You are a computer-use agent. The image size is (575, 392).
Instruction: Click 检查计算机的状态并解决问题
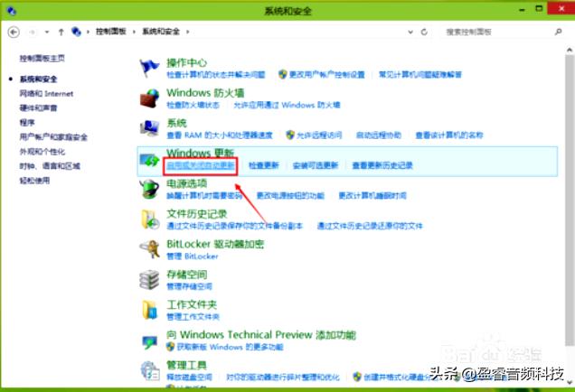(215, 75)
